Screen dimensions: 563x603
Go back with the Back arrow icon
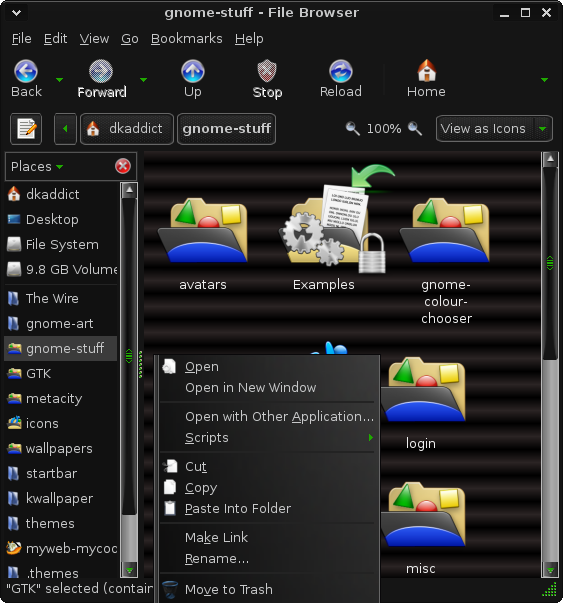pyautogui.click(x=26, y=71)
